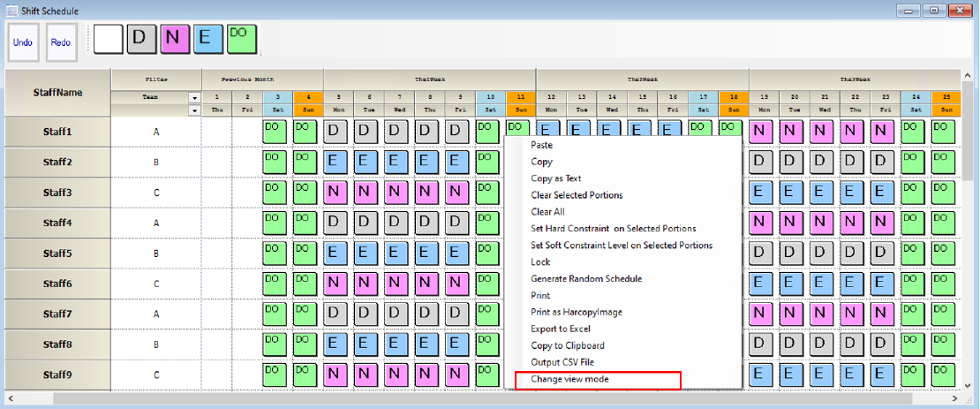Click Staff3's E shift on day 19

[x=763, y=193]
